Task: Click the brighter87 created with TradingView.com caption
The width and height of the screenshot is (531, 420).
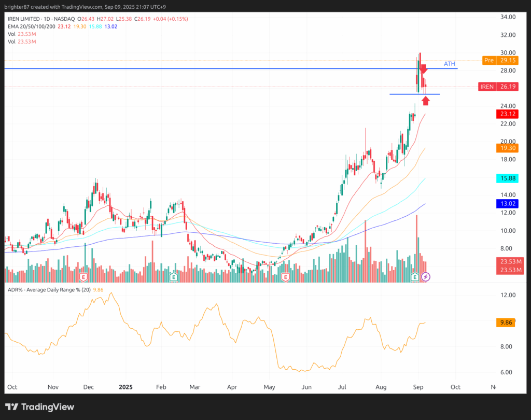Action: 85,7
